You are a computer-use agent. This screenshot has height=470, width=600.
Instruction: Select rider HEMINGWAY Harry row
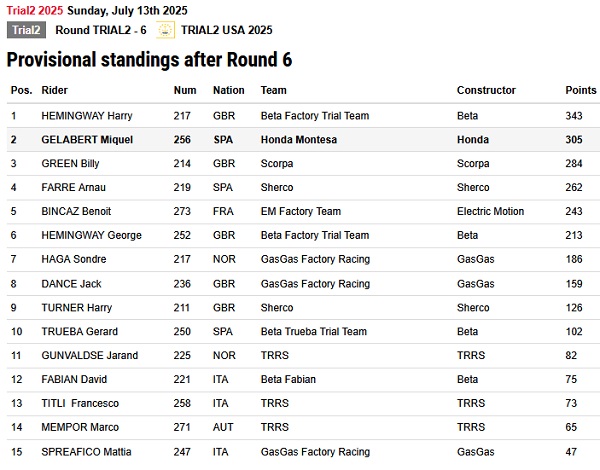tap(303, 116)
